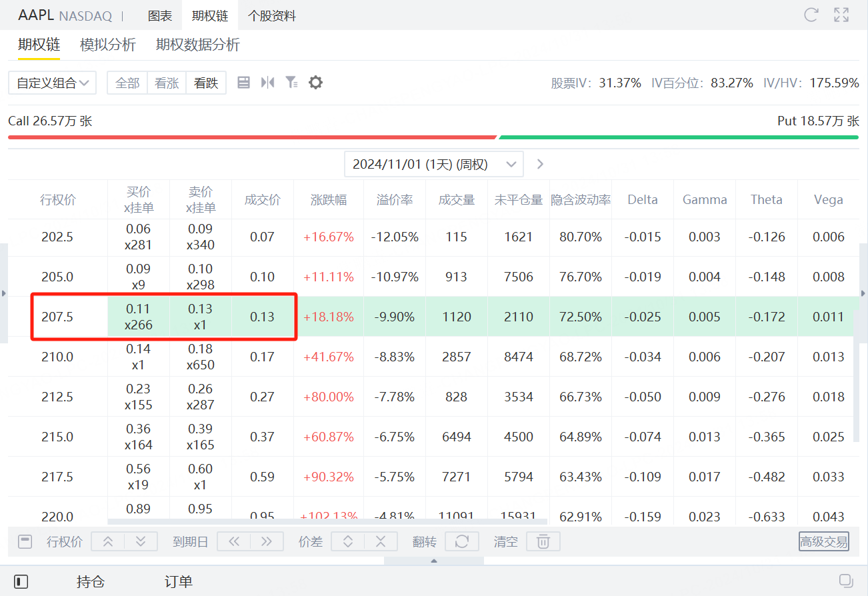Viewport: 868px width, 596px height.
Task: Click the 6494 volume cell
Action: (x=457, y=437)
